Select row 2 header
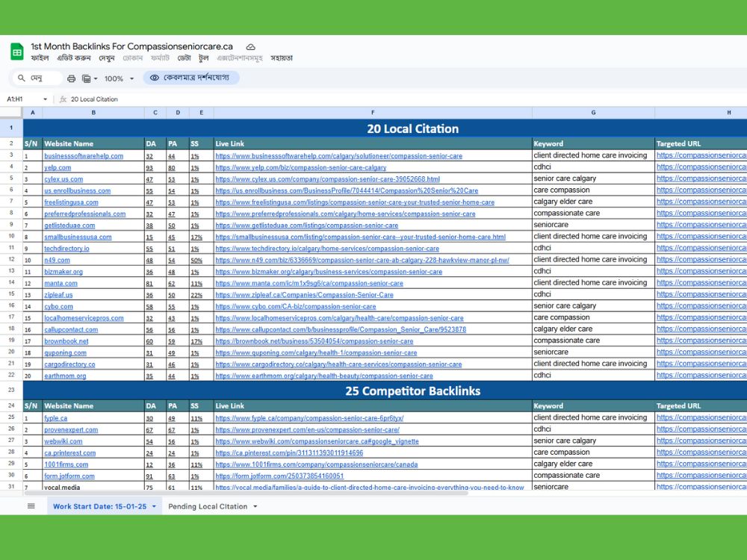Screen dimensions: 747x560 click(x=11, y=143)
